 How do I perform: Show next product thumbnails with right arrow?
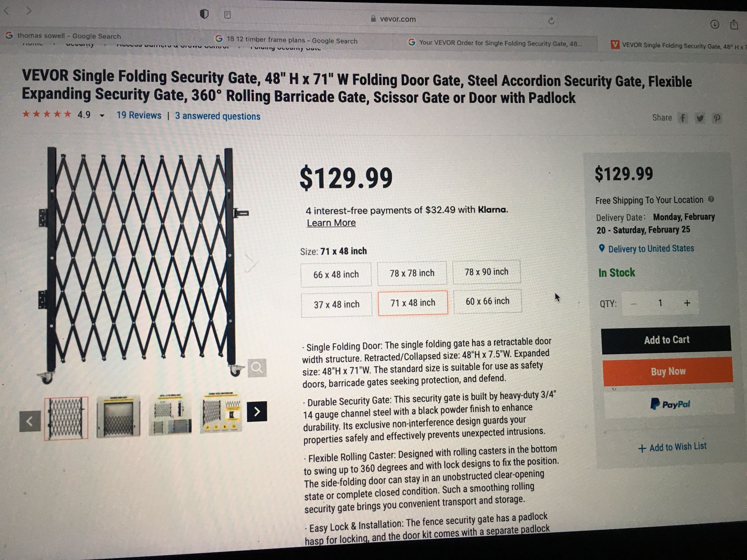[257, 411]
